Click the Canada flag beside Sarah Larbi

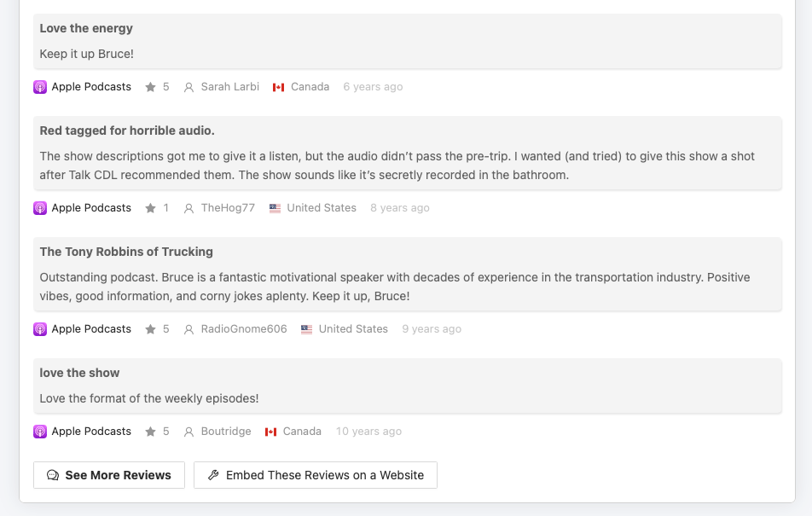click(278, 87)
